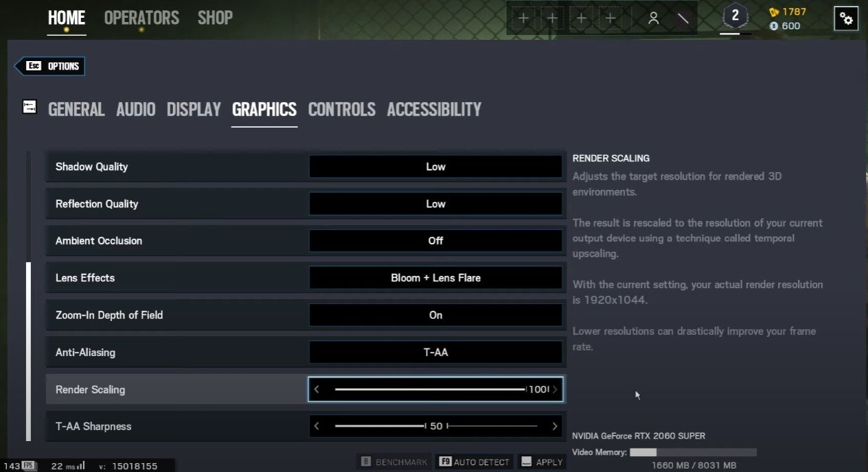
Task: Select the Render Scaling row label
Action: click(x=90, y=389)
